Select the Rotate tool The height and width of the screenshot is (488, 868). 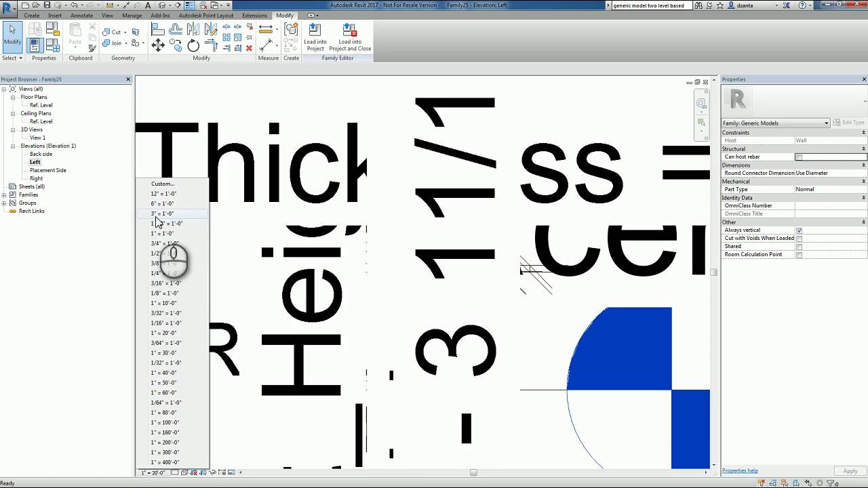point(193,45)
